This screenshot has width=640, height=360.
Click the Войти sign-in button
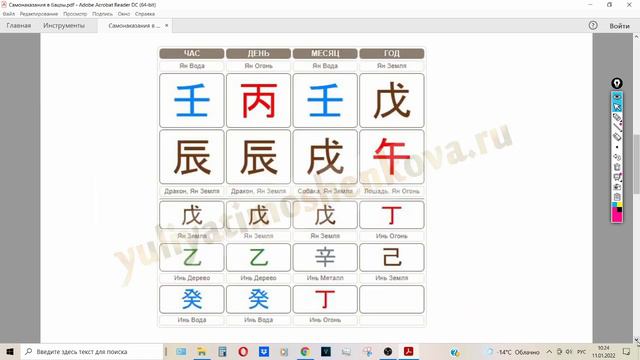pyautogui.click(x=619, y=26)
